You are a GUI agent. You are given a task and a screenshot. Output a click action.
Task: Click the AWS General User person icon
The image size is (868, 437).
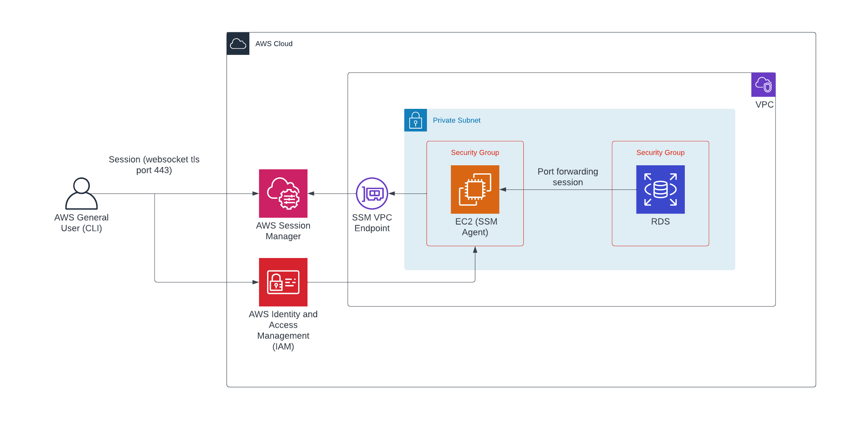click(x=82, y=194)
